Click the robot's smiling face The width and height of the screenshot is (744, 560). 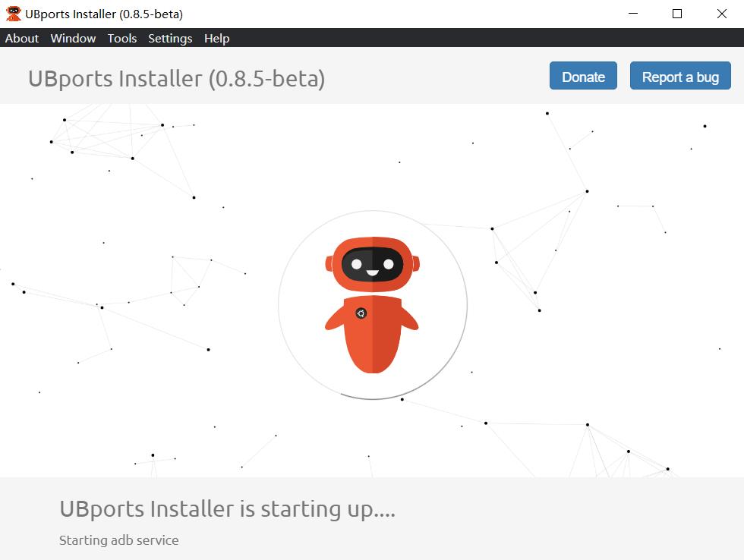372,263
